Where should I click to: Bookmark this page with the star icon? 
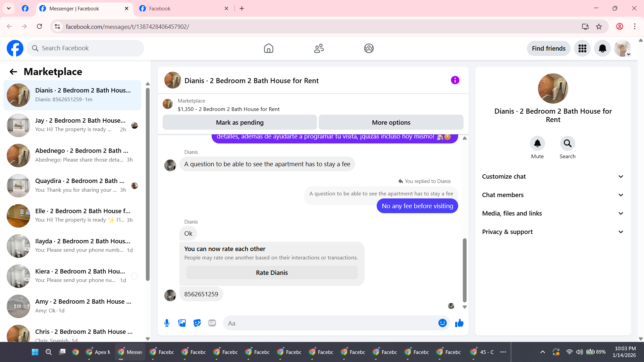pos(599,26)
